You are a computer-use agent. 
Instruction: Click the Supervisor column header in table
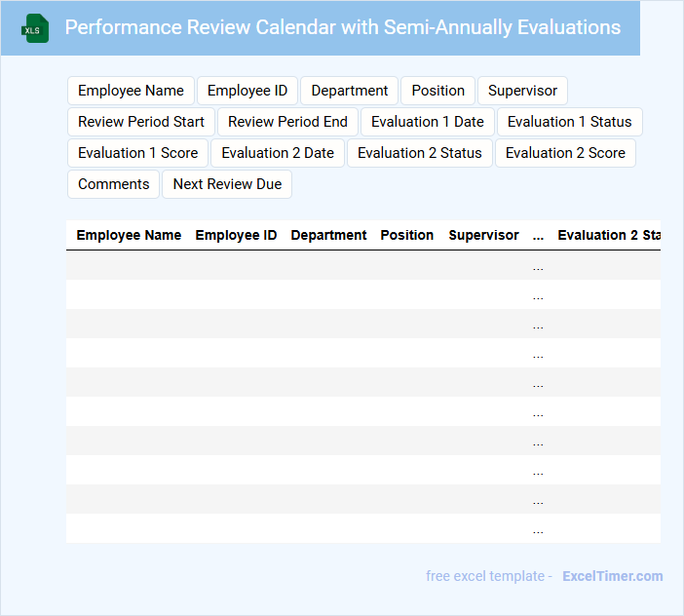[x=483, y=235]
